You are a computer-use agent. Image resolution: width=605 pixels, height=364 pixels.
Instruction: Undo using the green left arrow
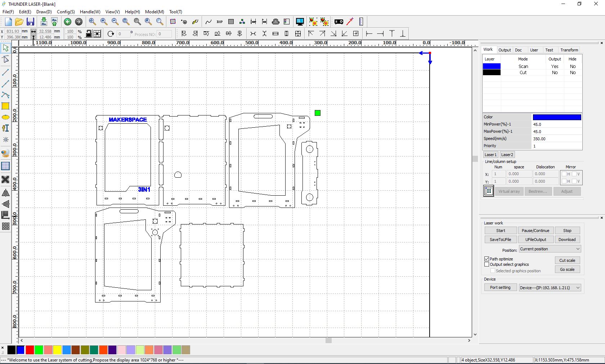[67, 22]
